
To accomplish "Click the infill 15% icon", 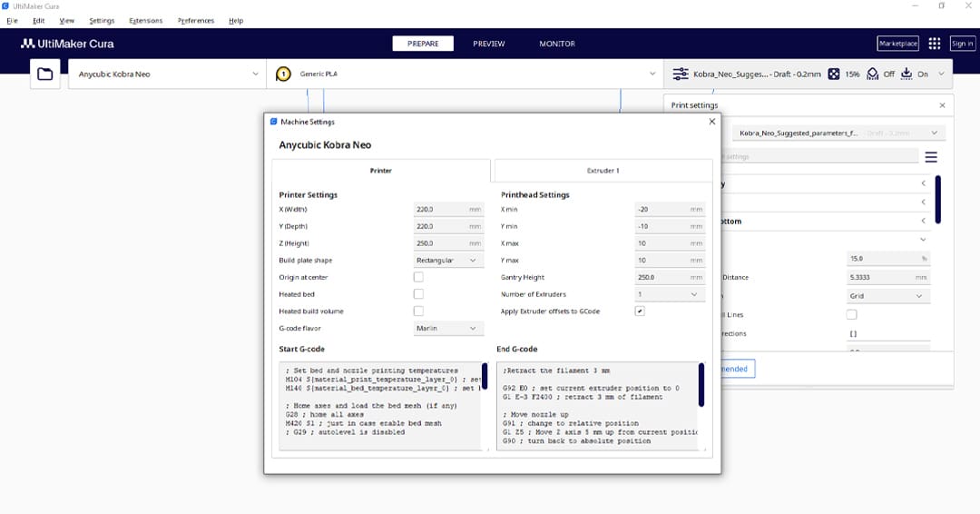I will (834, 74).
